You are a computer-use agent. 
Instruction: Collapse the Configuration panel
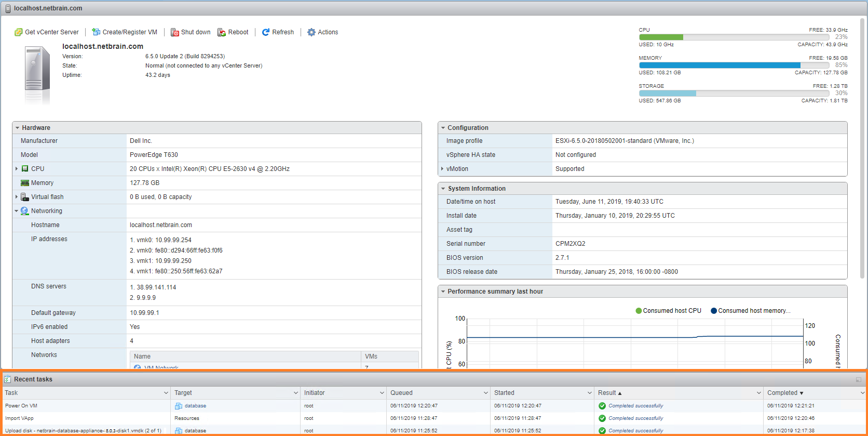click(x=443, y=128)
